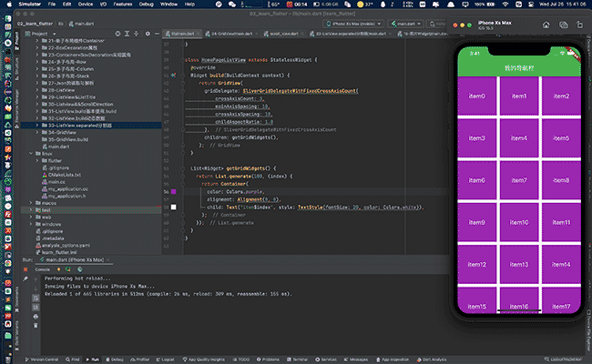Expand the windows folder
Screen dimensions: 592x364
pyautogui.click(x=31, y=224)
